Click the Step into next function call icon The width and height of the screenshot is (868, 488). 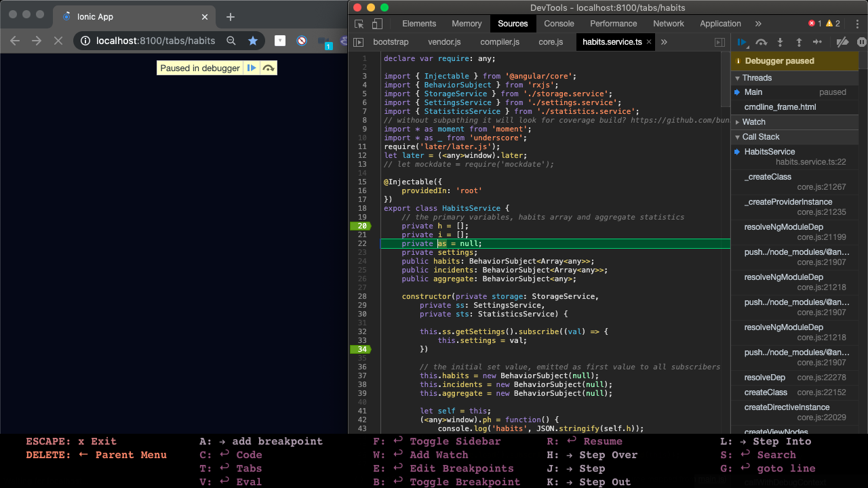[x=780, y=42]
